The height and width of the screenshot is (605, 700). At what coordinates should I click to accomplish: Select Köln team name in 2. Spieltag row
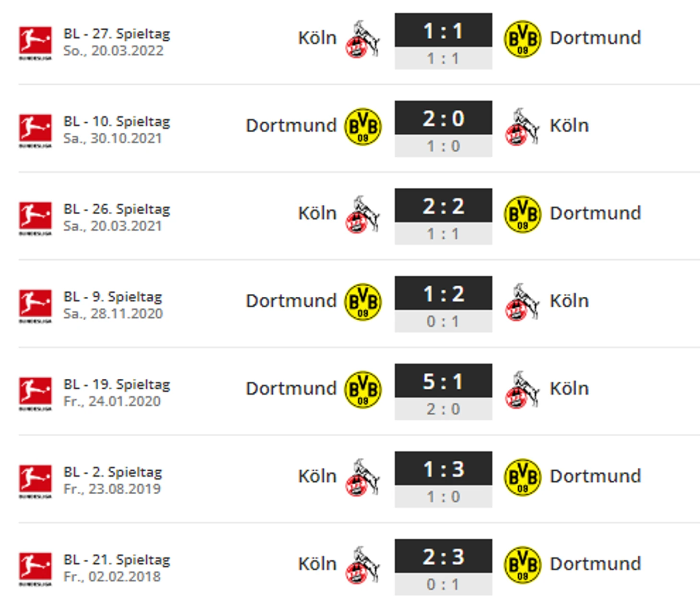click(317, 476)
